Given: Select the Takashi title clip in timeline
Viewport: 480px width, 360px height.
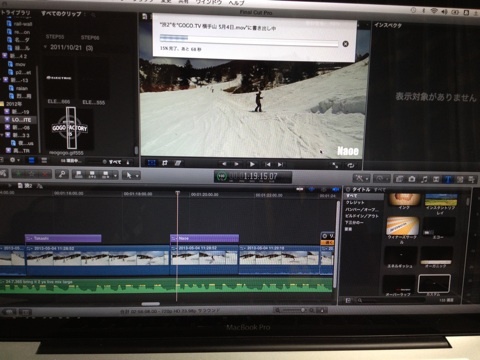Looking at the screenshot, I should [x=63, y=238].
